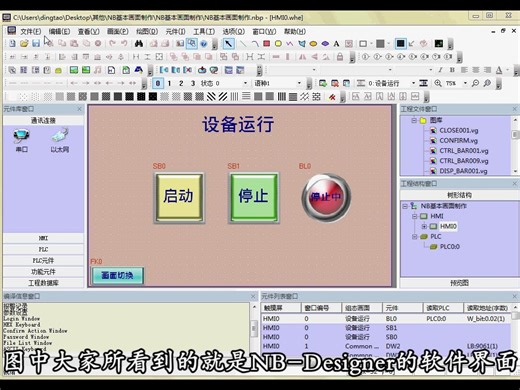This screenshot has height=390, width=520.
Task: Select the PLC0:0 tree item
Action: point(450,247)
